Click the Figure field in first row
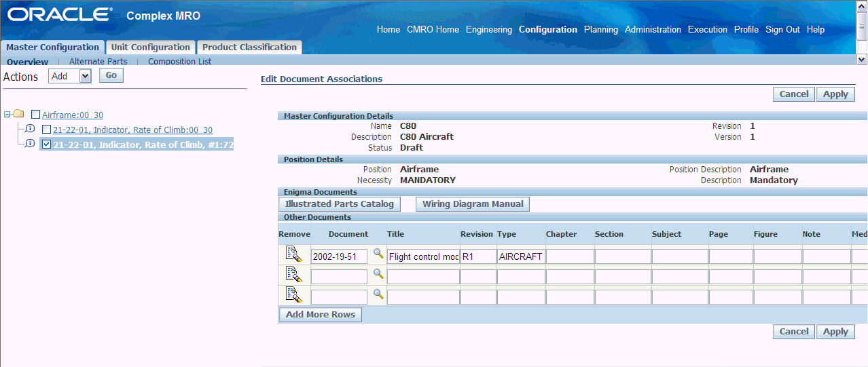The image size is (868, 367). pyautogui.click(x=778, y=256)
